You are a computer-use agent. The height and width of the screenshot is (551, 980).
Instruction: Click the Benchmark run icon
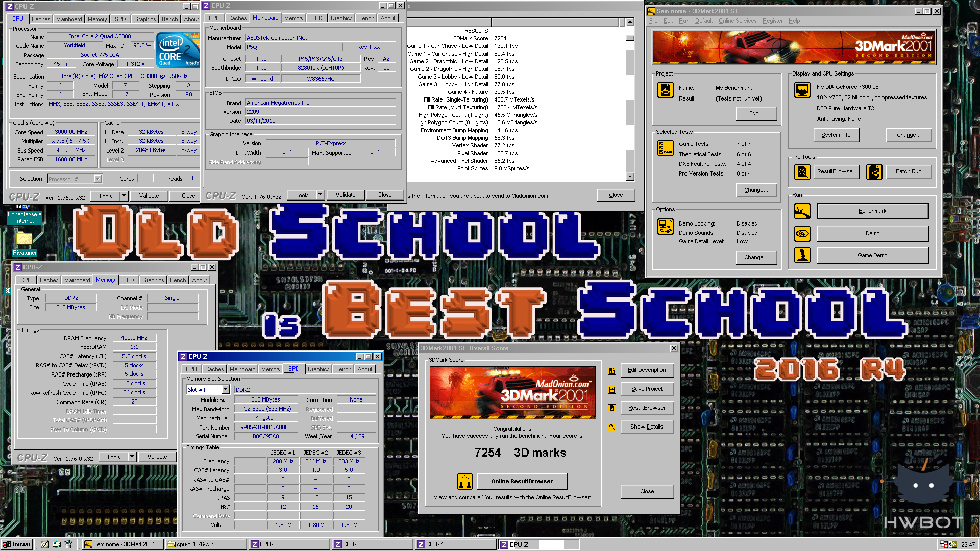coord(802,211)
